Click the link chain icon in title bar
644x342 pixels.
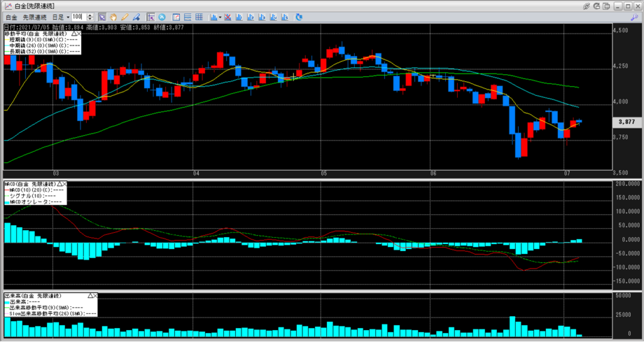586,5
